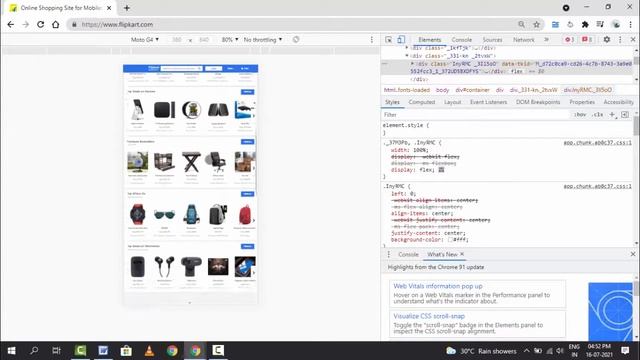Click the red smartwatch product thumbnail

(x=137, y=214)
